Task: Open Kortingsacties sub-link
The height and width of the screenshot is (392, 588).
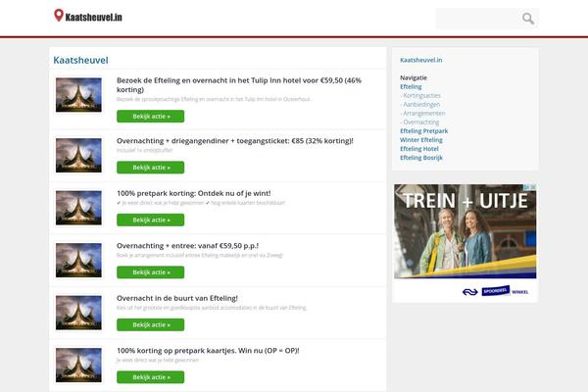Action: click(x=420, y=96)
